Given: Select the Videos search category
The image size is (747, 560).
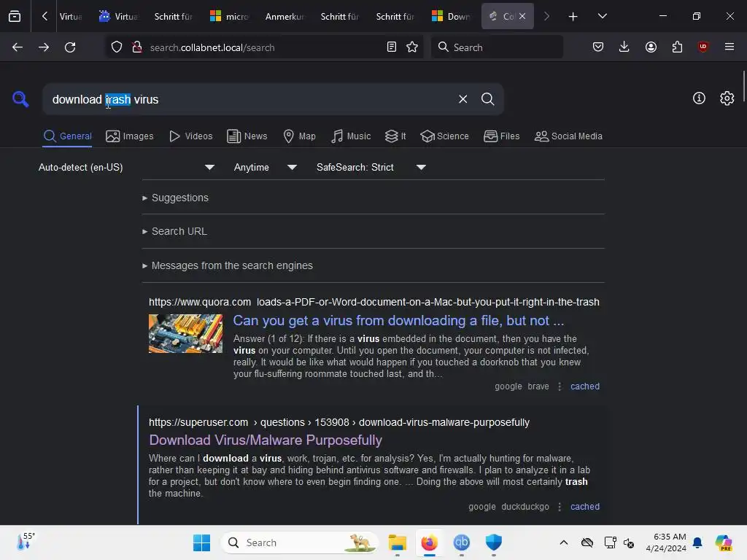Looking at the screenshot, I should [191, 136].
